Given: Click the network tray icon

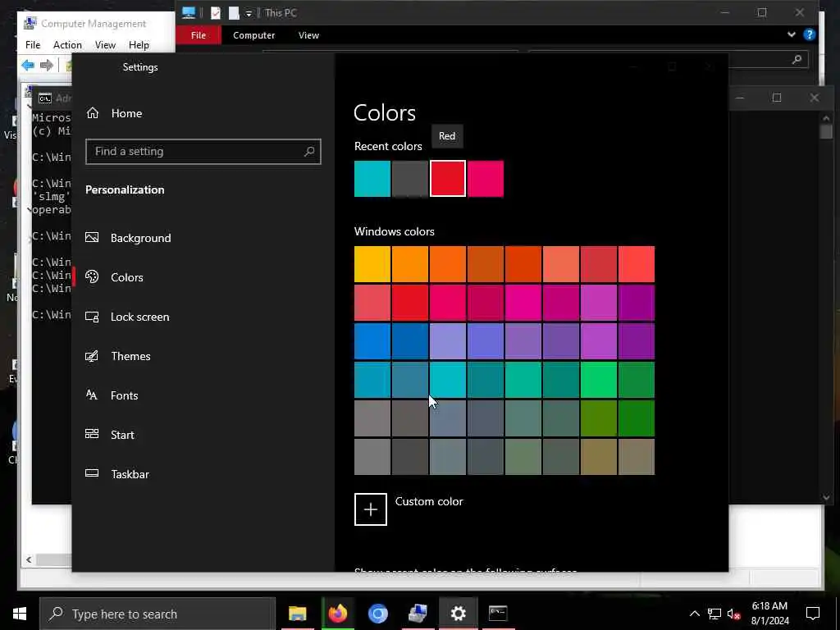Looking at the screenshot, I should (x=714, y=614).
